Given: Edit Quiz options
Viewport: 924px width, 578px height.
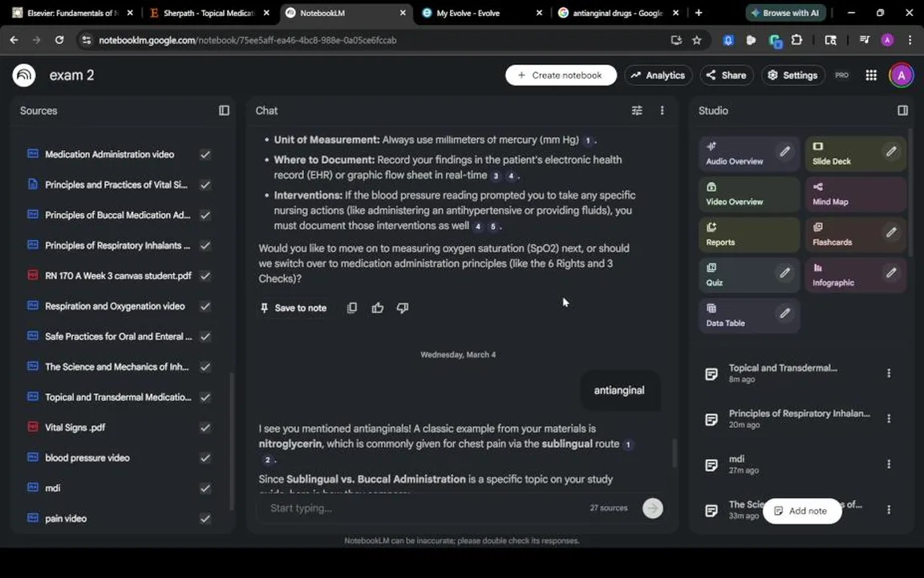Looking at the screenshot, I should 785,272.
